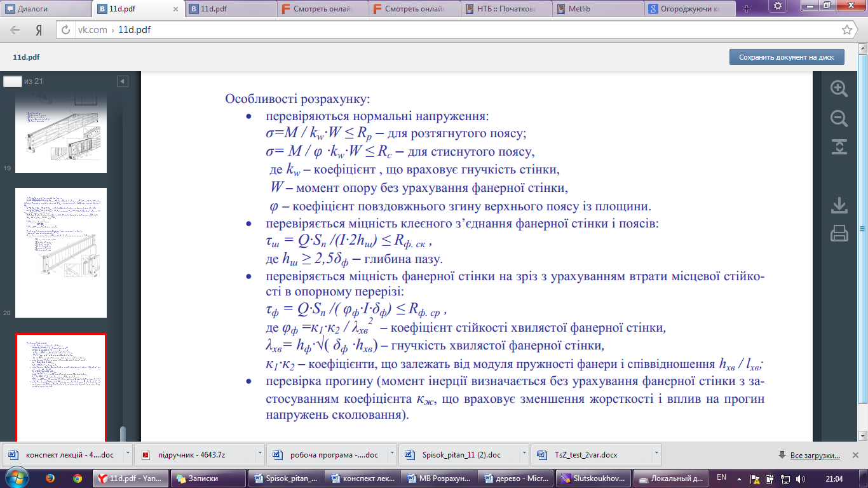Fit the PDF page to width

coord(839,147)
